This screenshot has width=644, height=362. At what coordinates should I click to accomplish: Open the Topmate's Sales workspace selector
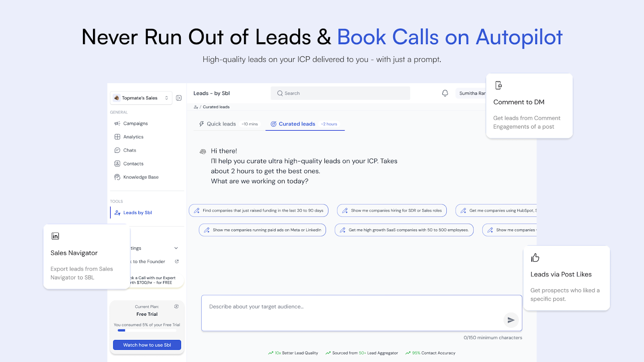coord(141,98)
